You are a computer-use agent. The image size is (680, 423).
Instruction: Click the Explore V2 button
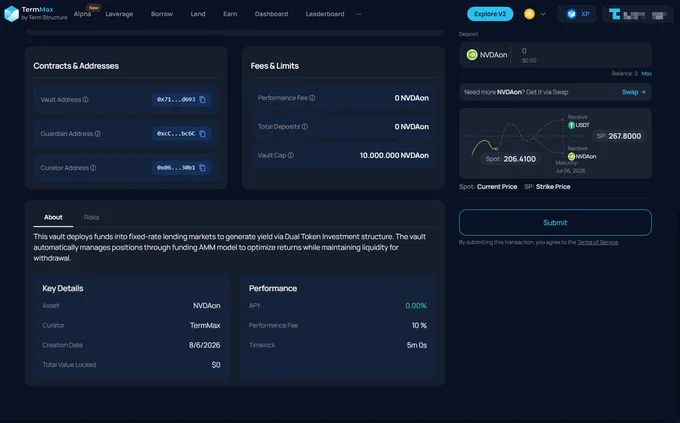[490, 14]
